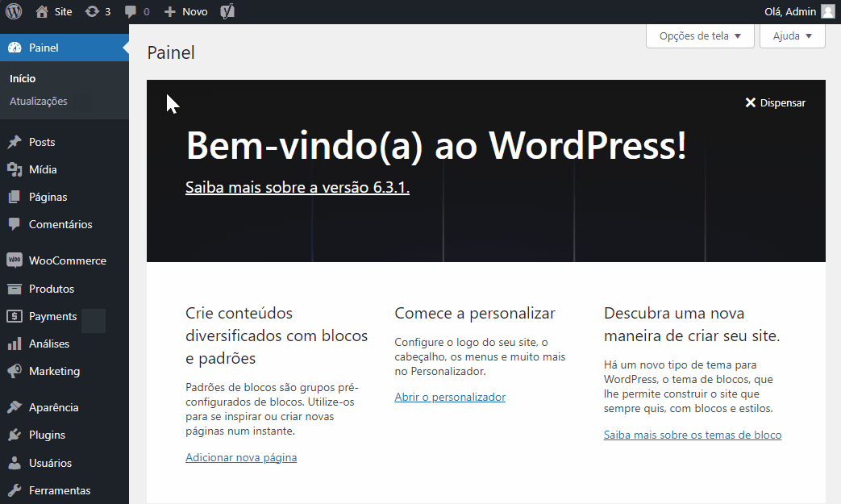Click the Produtos archive box icon
This screenshot has height=504, width=841.
click(15, 289)
